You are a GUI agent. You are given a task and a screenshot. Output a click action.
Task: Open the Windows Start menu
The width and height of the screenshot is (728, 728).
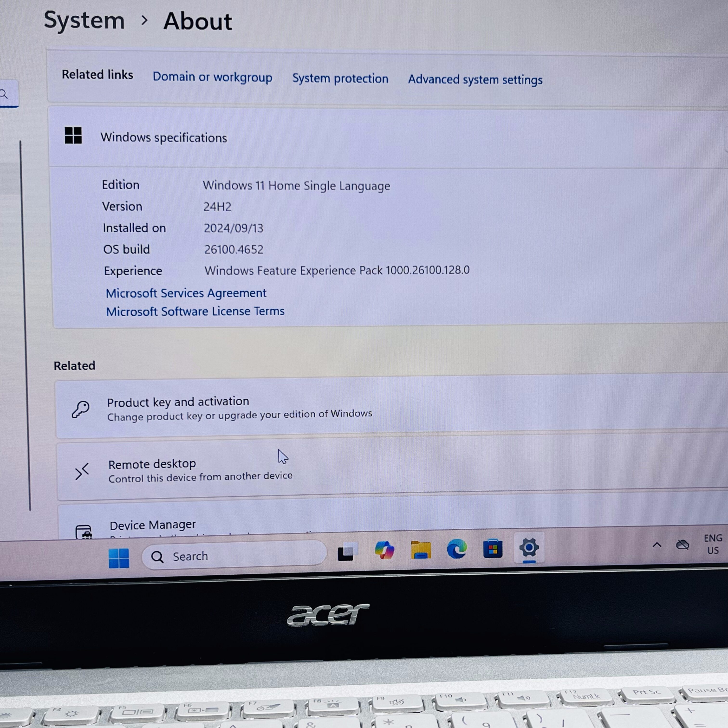click(119, 558)
